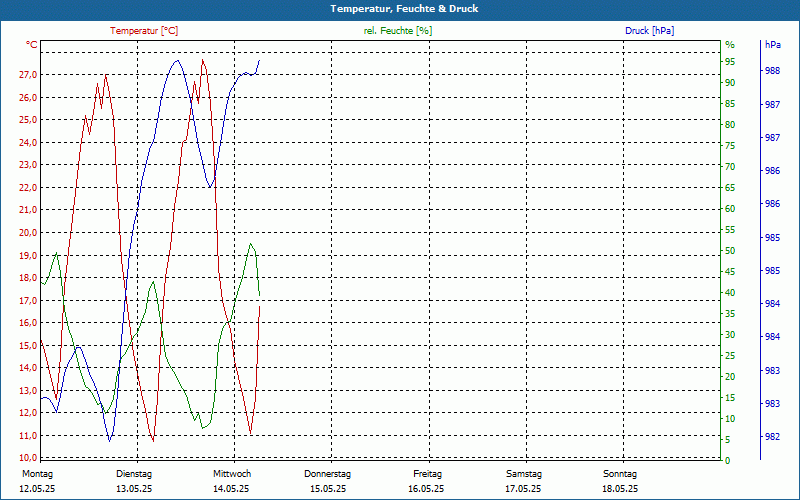Click the chart title 'Temperatur, Feuchte & Druck'
This screenshot has height=500, width=800.
[404, 9]
